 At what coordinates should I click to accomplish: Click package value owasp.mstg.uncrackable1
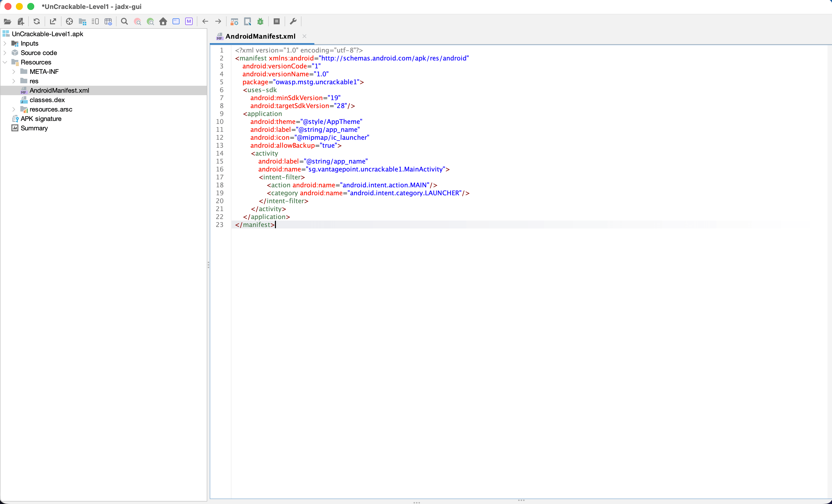pos(316,82)
